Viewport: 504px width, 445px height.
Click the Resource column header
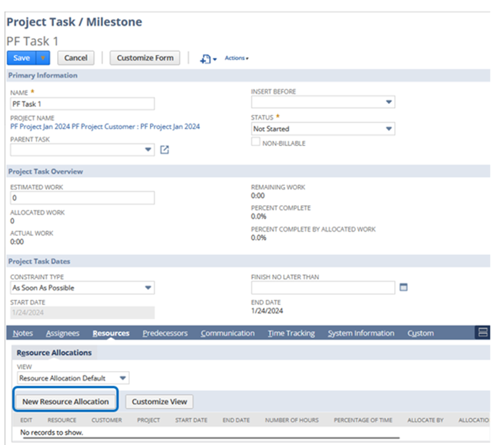click(x=62, y=420)
